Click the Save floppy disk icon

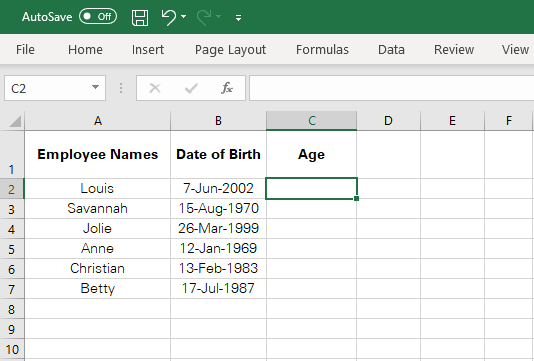tap(140, 17)
